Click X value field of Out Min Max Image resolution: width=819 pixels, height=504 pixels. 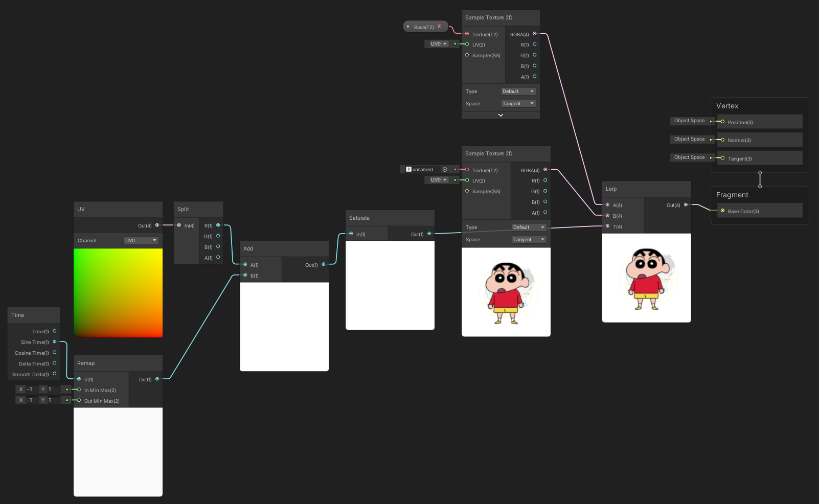(x=31, y=400)
